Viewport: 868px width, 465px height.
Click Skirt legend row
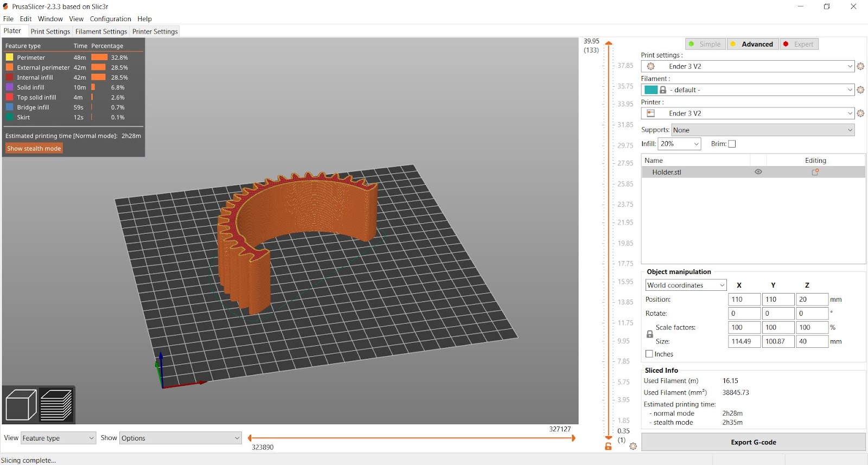pos(73,117)
